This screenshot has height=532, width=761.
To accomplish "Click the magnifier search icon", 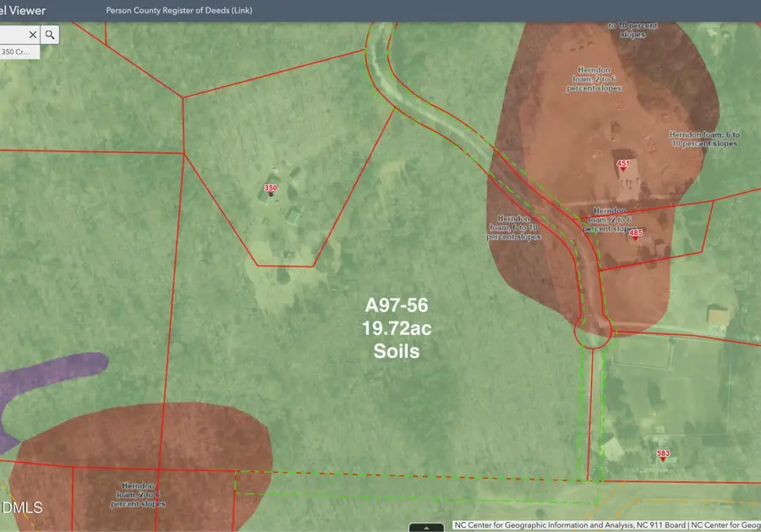I will click(x=50, y=35).
